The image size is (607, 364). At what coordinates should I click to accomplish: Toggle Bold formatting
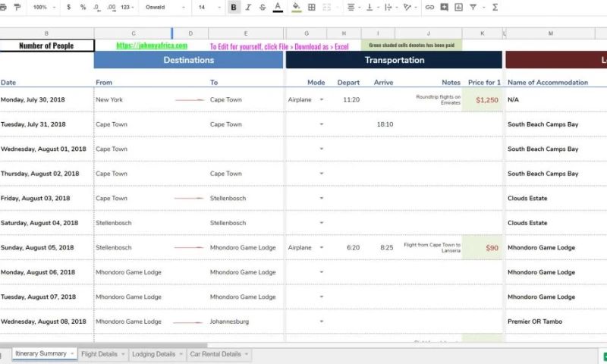coord(234,7)
